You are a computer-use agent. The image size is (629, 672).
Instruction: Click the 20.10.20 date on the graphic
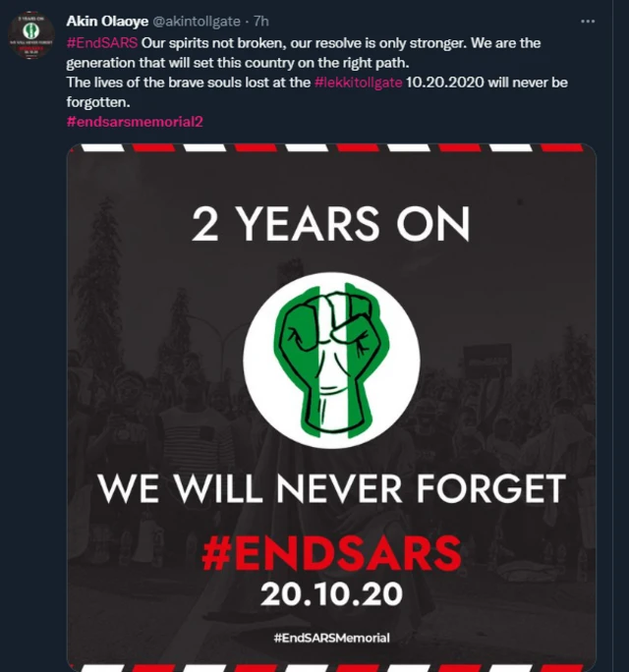331,594
